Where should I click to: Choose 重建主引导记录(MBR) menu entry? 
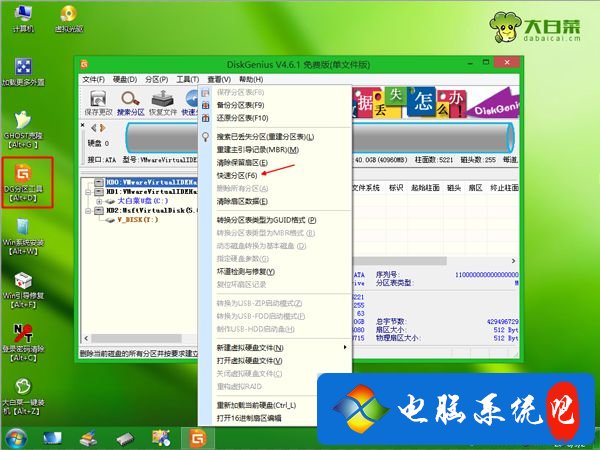click(x=258, y=150)
